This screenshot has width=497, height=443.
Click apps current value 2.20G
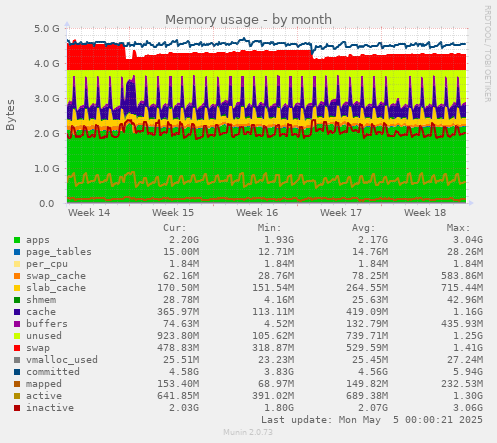point(184,240)
